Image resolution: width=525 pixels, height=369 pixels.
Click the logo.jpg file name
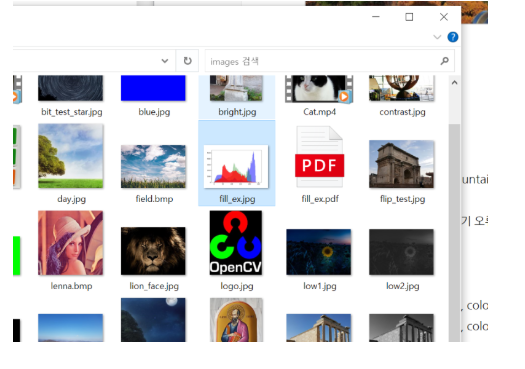(x=237, y=286)
